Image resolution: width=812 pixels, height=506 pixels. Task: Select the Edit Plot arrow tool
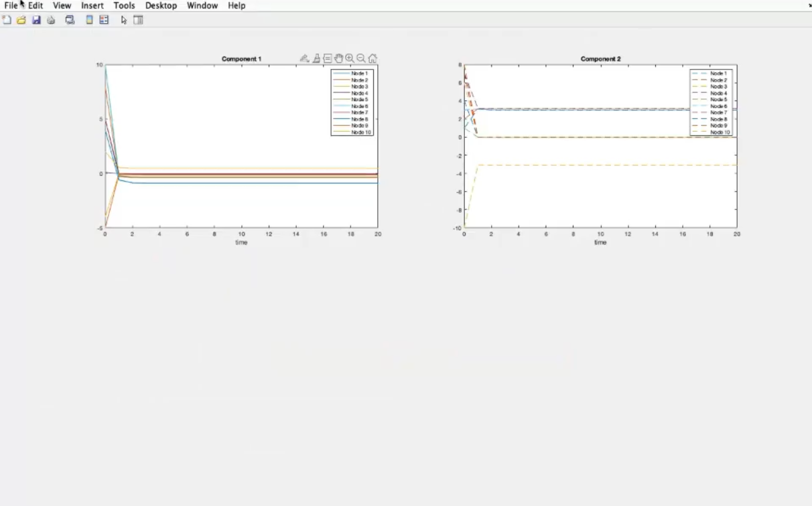(124, 20)
